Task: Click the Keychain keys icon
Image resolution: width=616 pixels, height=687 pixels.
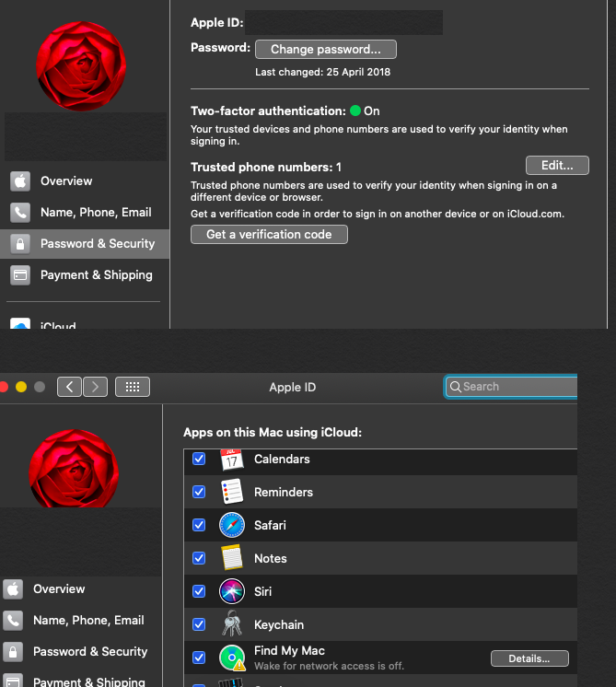Action: coord(232,623)
